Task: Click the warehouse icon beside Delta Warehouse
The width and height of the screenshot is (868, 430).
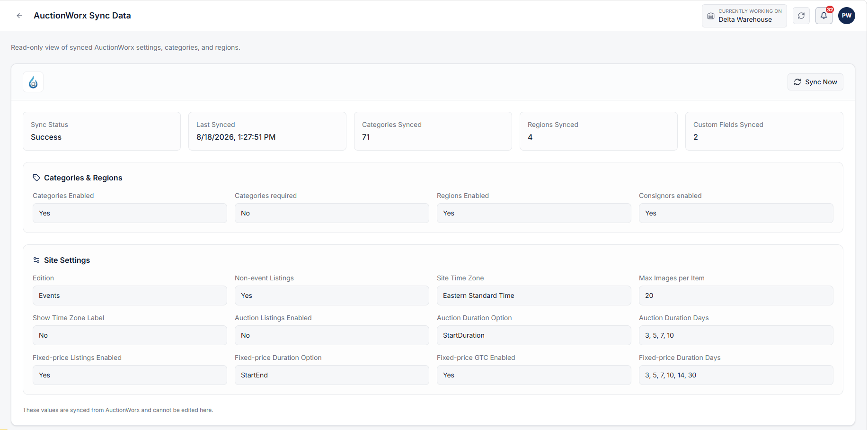Action: point(711,16)
